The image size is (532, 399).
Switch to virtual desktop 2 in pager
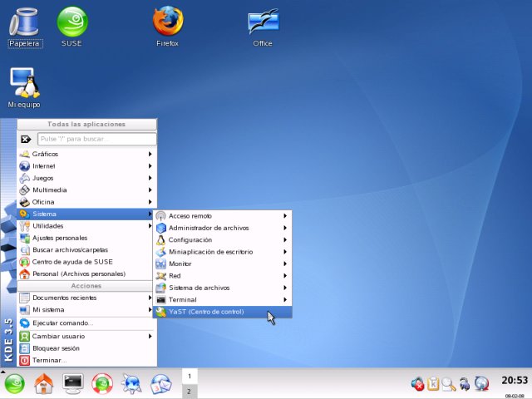click(190, 392)
